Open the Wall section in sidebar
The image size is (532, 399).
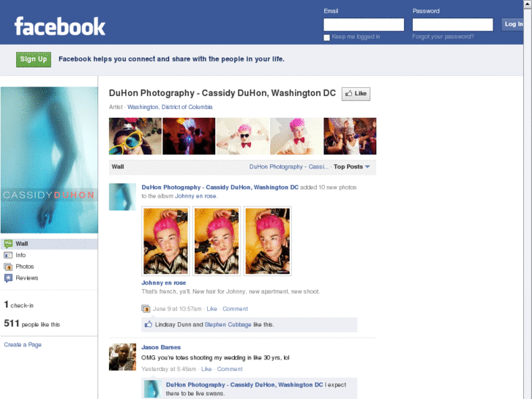[49, 244]
